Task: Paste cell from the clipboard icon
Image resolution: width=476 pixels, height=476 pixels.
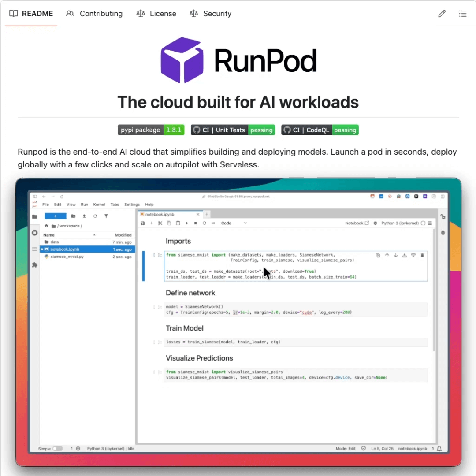Action: coord(178,223)
